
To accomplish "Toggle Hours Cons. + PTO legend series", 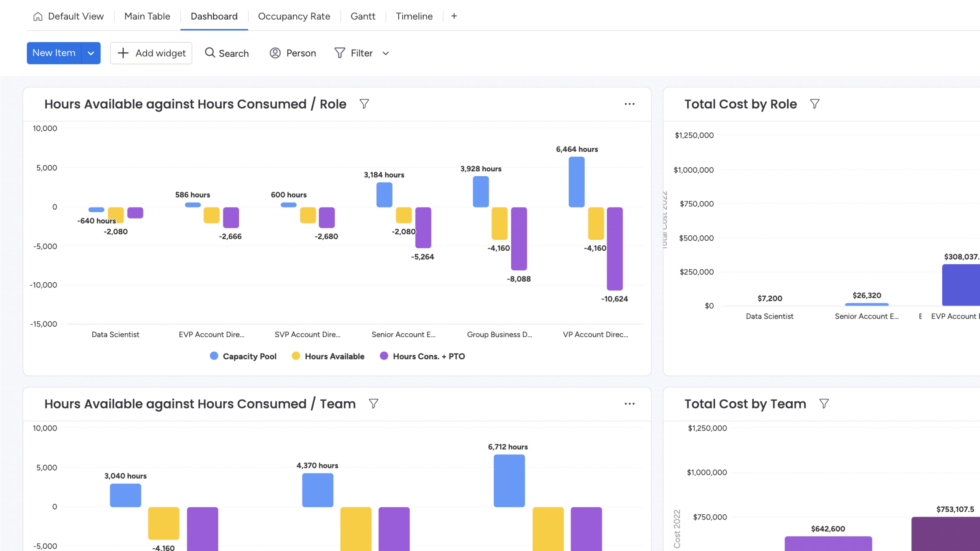I will click(422, 356).
